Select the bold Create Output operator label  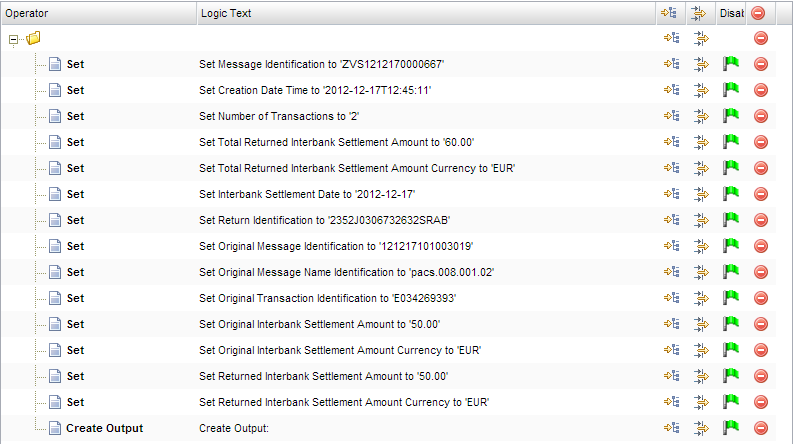[x=104, y=428]
